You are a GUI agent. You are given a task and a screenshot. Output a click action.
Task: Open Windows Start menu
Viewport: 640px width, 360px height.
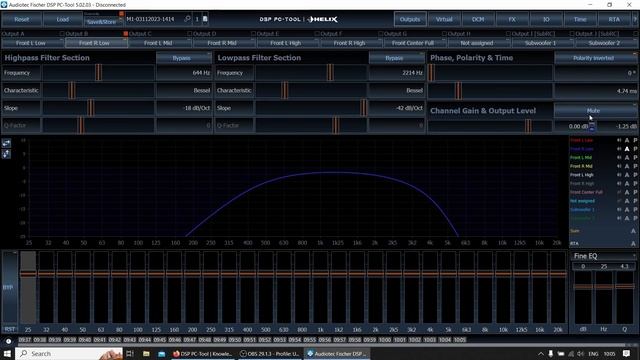point(7,353)
